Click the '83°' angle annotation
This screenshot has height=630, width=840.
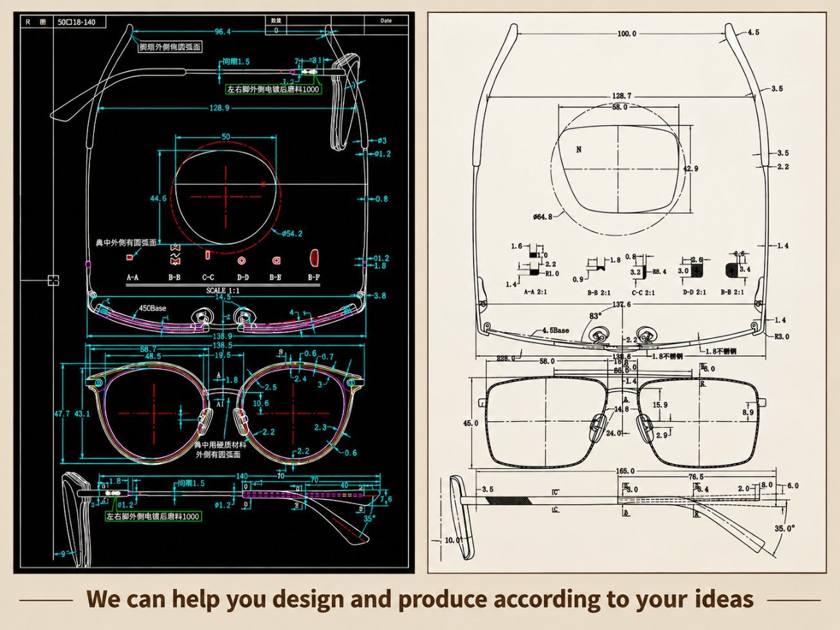(x=595, y=316)
